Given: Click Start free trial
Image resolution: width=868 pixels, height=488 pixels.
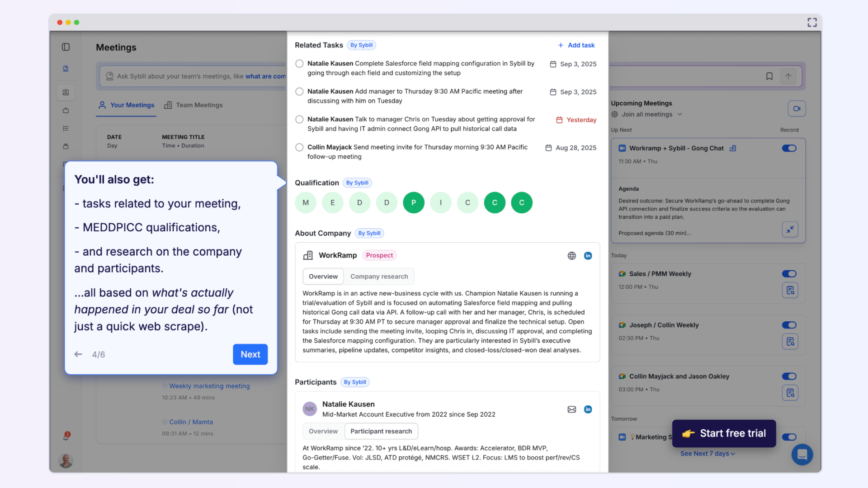Looking at the screenshot, I should 724,433.
